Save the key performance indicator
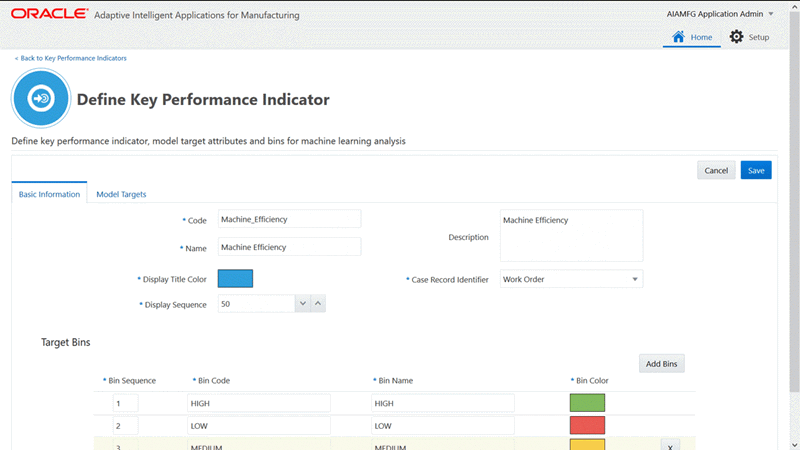Viewport: 800px width, 450px height. point(756,170)
